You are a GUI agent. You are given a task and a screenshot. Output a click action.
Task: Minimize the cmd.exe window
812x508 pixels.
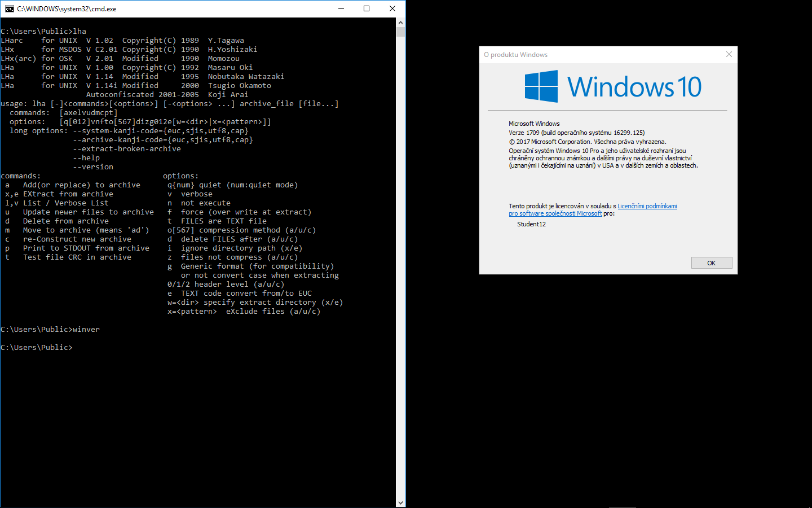(x=341, y=8)
